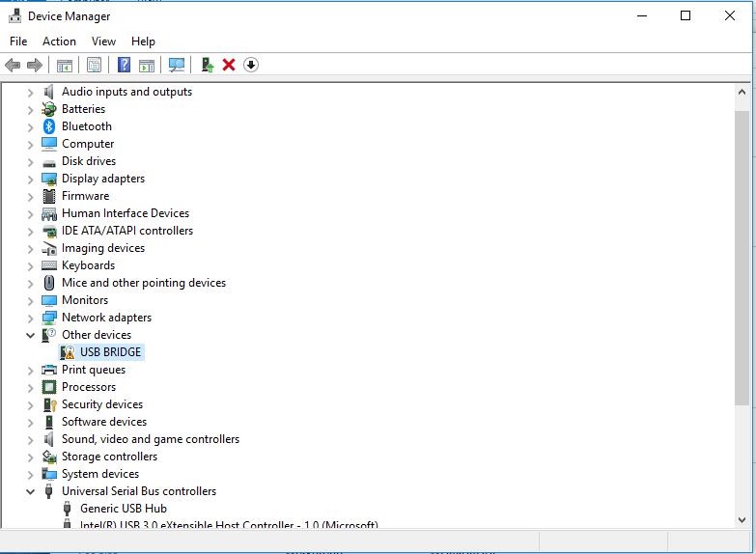Maximize the Device Manager window
The image size is (756, 554).
(x=686, y=15)
